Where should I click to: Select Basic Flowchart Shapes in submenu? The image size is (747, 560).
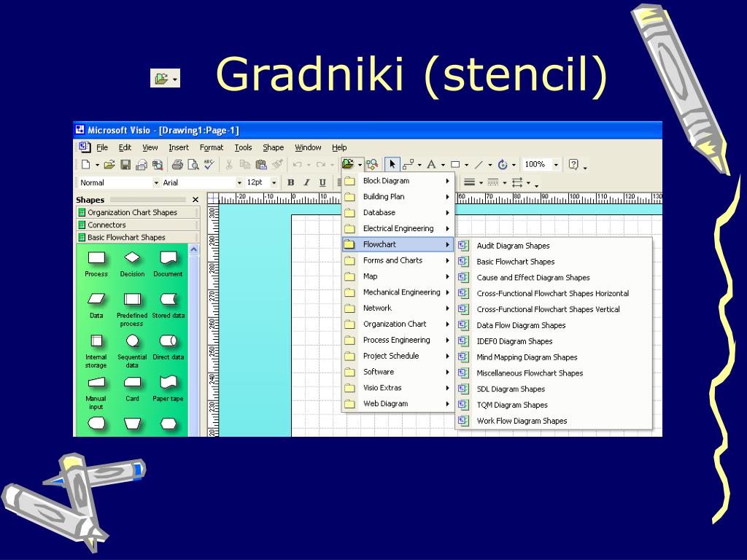(x=554, y=262)
